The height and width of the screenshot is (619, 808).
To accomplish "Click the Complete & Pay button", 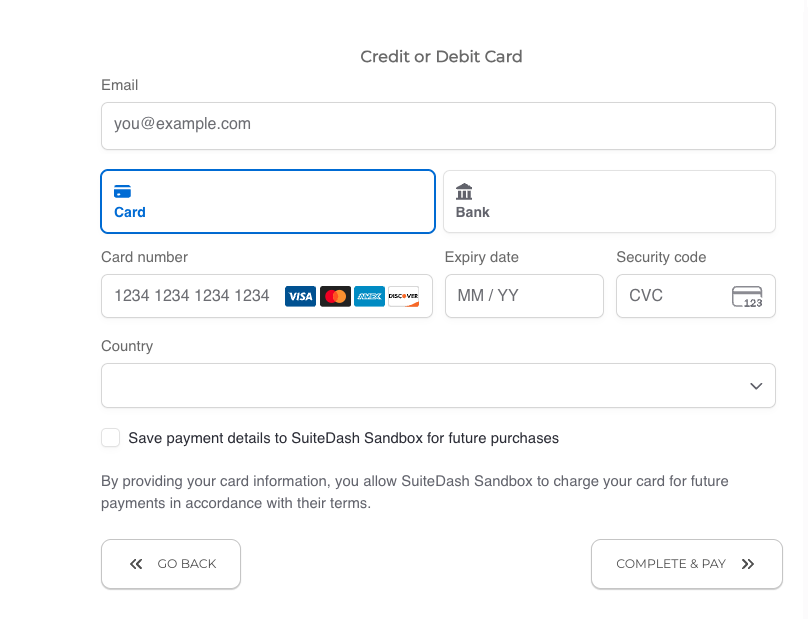I will coord(687,564).
